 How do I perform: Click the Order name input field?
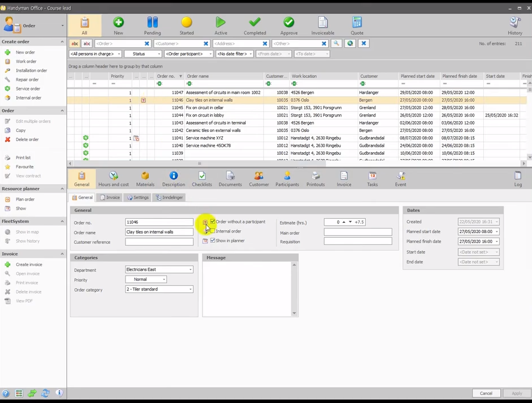click(x=159, y=232)
